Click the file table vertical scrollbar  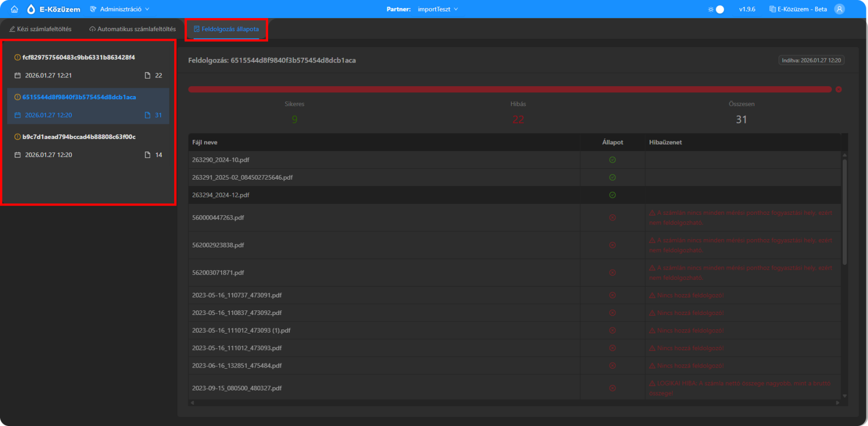tap(845, 212)
